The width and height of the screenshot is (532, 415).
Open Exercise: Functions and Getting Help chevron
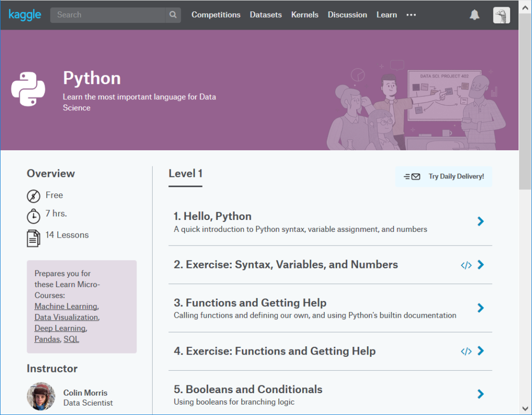[481, 351]
